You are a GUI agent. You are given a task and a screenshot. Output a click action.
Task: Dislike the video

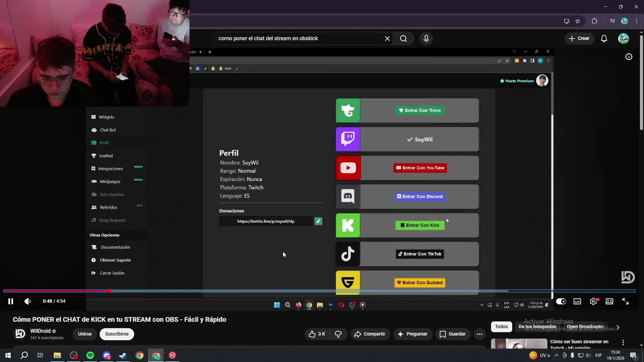(x=338, y=334)
